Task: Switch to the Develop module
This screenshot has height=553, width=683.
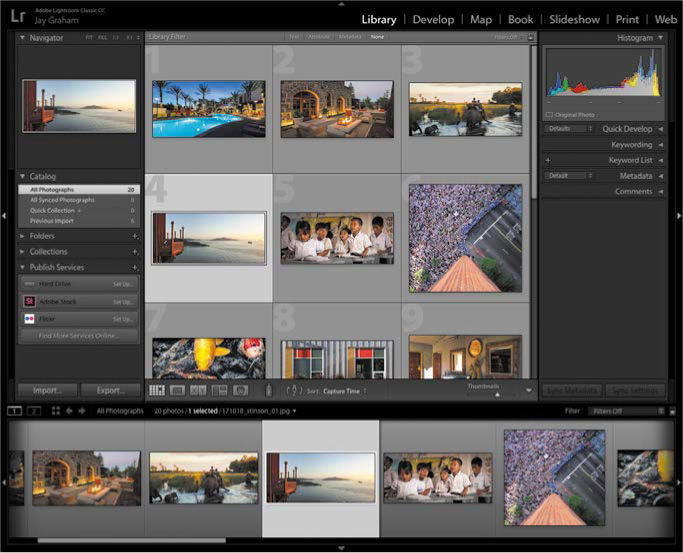Action: (432, 19)
